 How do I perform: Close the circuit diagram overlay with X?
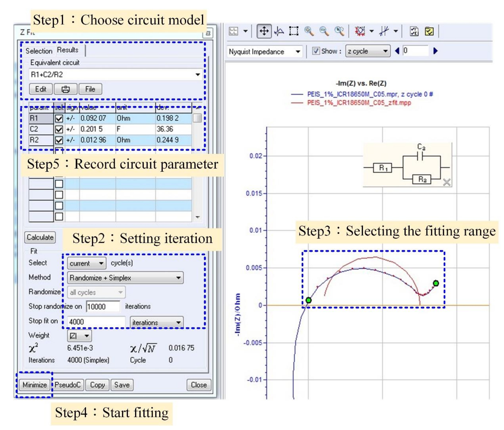pos(447,182)
